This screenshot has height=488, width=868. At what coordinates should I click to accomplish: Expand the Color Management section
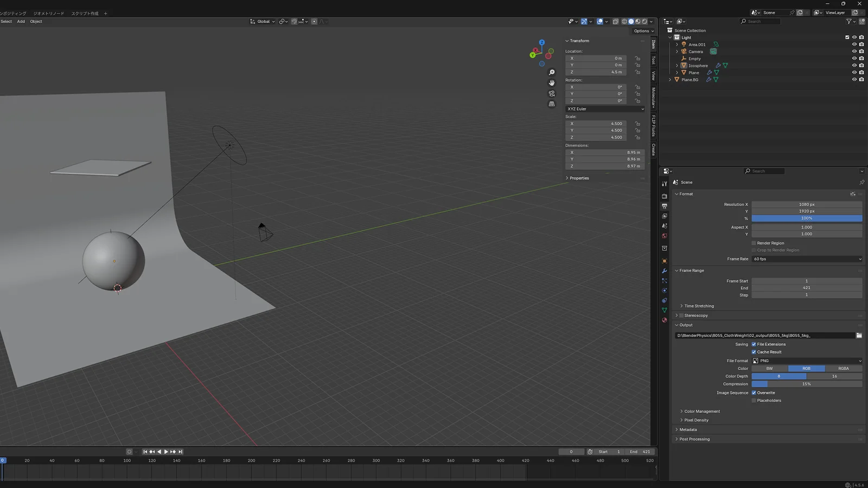pyautogui.click(x=701, y=412)
